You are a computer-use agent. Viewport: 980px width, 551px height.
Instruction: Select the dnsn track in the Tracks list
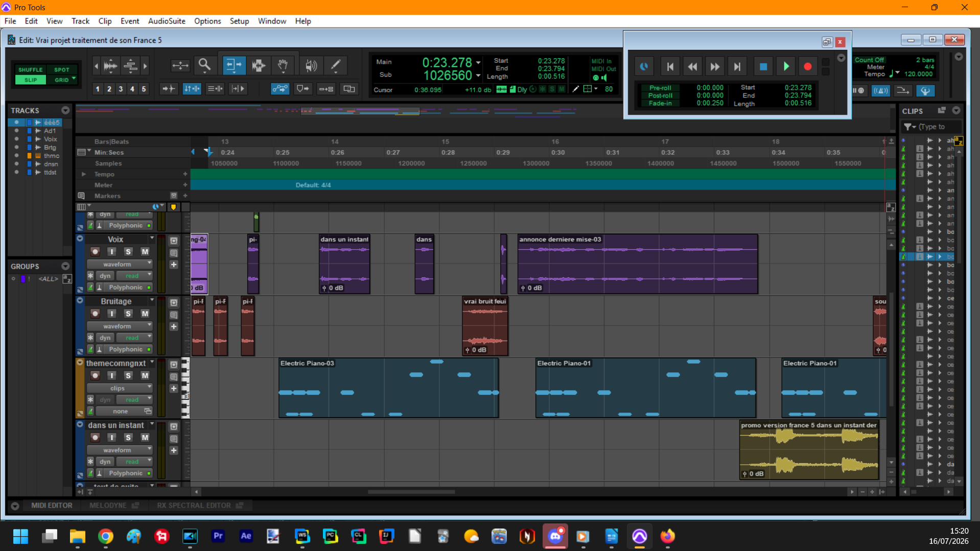pos(51,164)
